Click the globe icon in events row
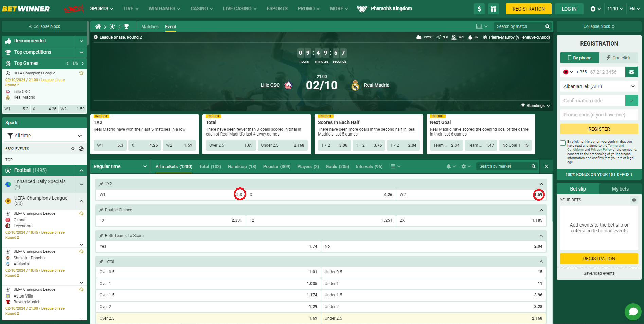 coord(81,149)
